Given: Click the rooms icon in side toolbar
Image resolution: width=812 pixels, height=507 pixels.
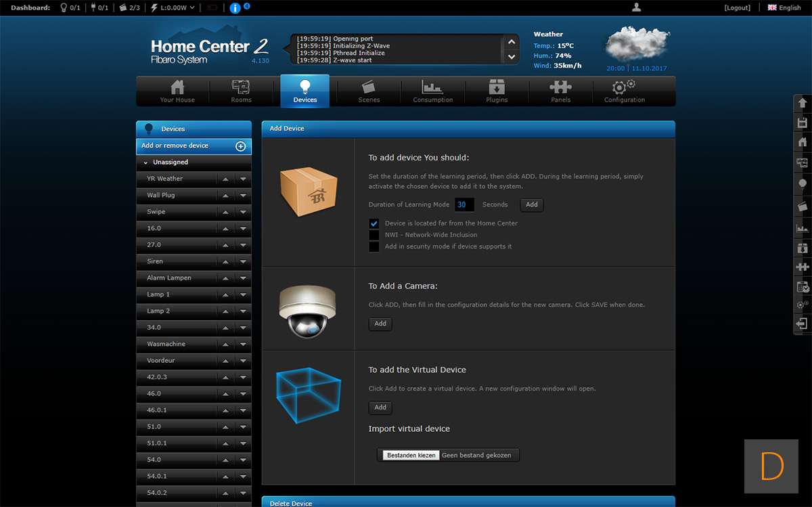Looking at the screenshot, I should tap(803, 162).
